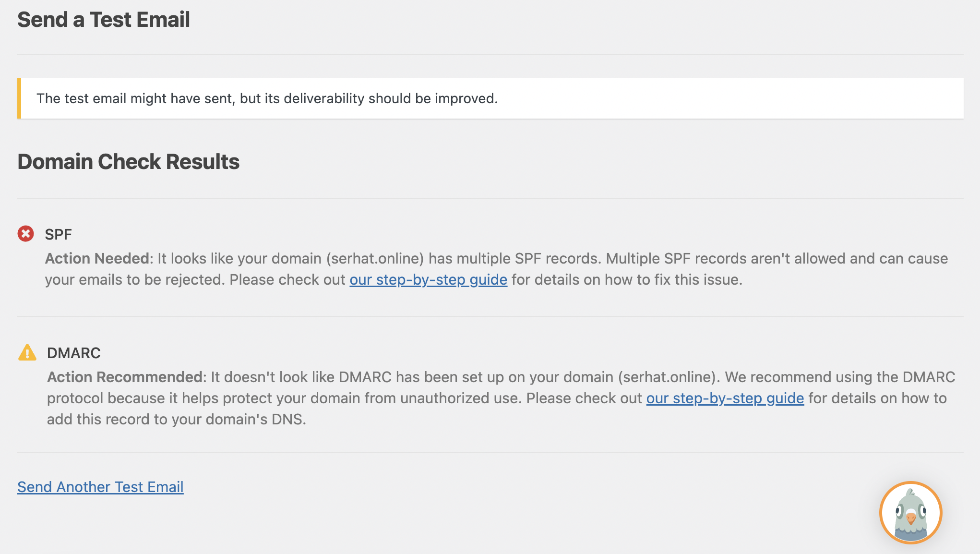
Task: Click the yellow DMARC warning triangle icon
Action: [27, 352]
